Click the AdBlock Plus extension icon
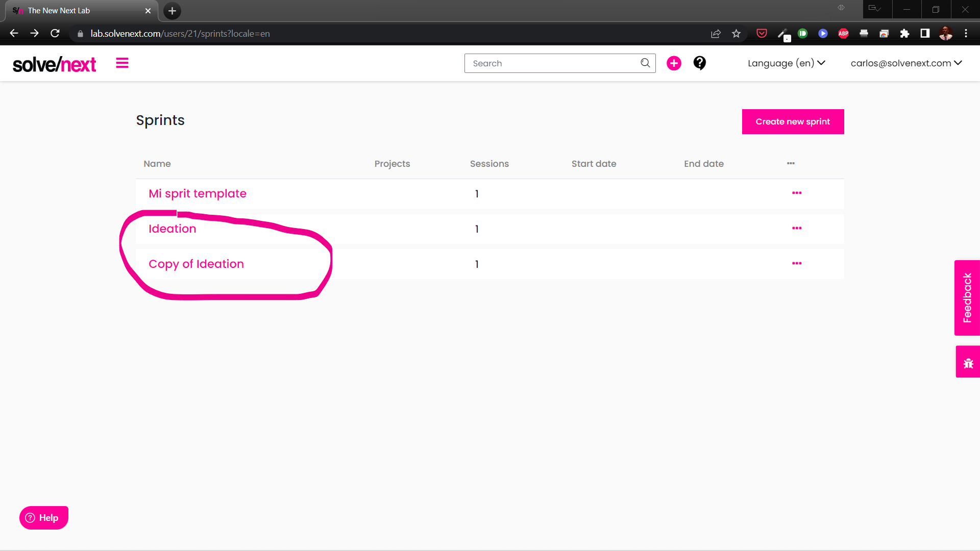The height and width of the screenshot is (551, 980). coord(843,34)
